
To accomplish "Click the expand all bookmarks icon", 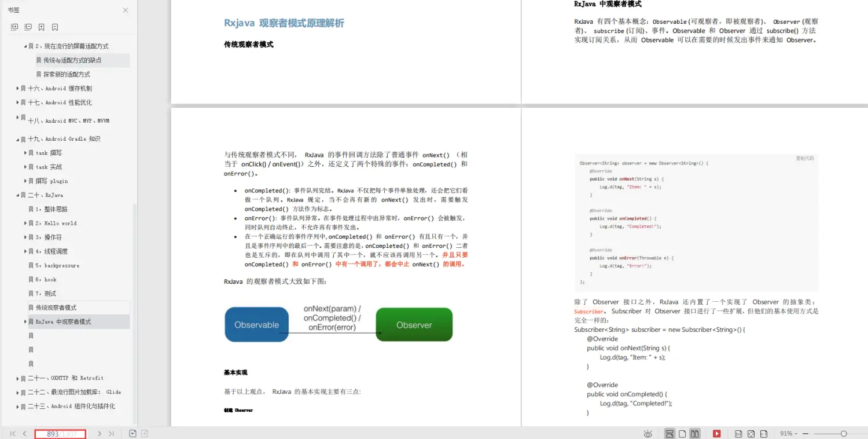I will 14,27.
